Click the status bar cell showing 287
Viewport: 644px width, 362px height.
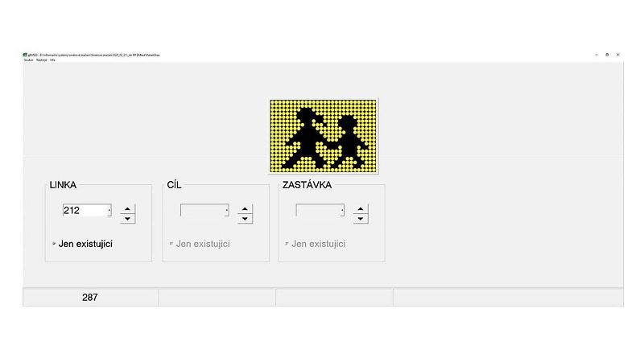[90, 298]
